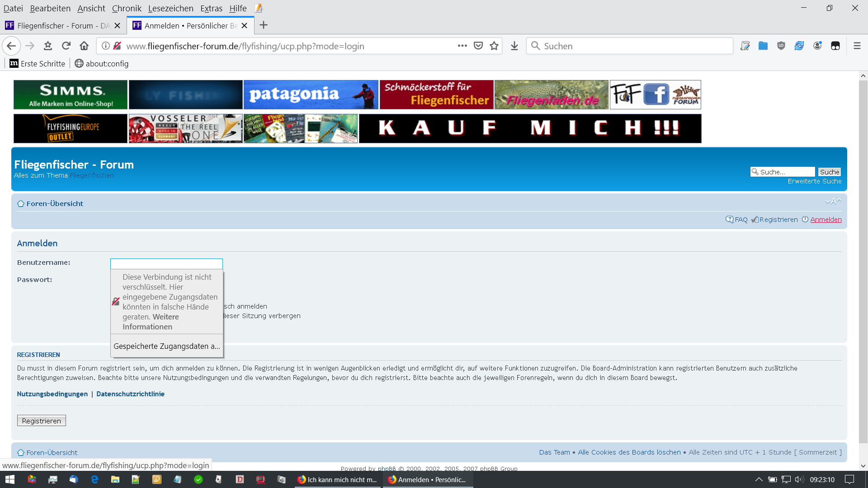The width and height of the screenshot is (868, 488).
Task: Open Firefox hamburger menu
Action: click(857, 46)
